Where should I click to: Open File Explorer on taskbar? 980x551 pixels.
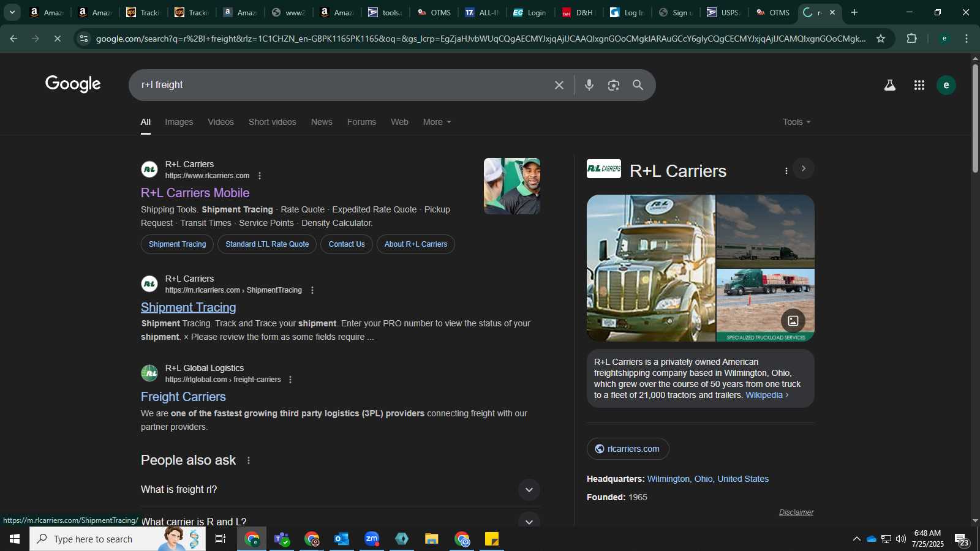(432, 539)
